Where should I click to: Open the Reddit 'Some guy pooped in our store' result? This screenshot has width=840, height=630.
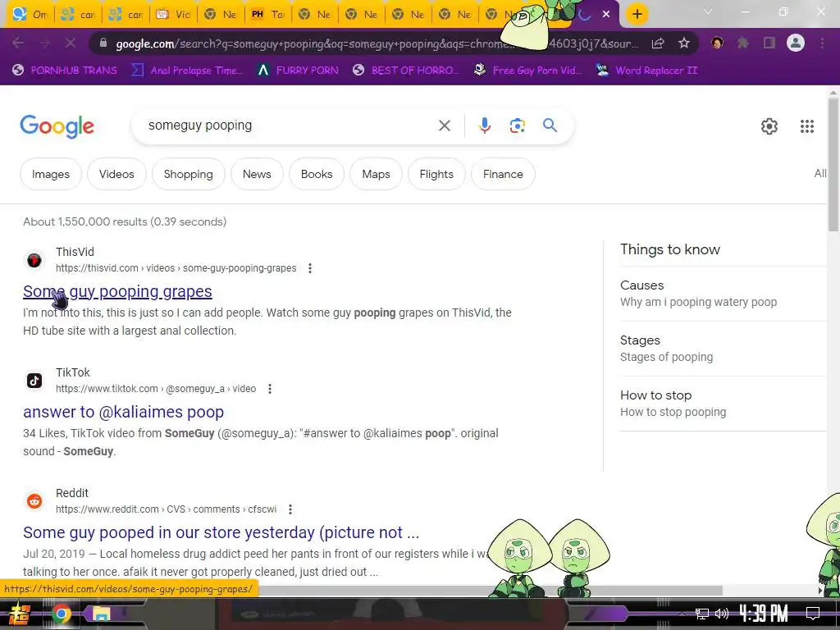click(221, 532)
